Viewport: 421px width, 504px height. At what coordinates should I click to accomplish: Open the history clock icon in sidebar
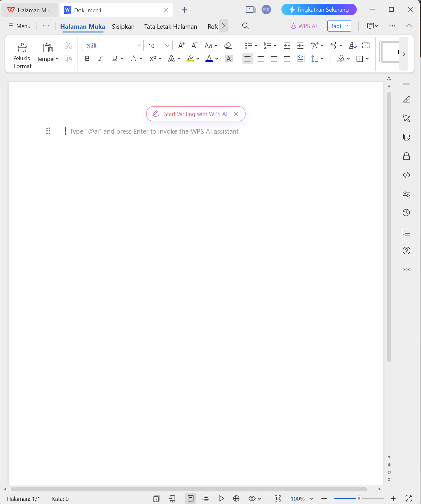(x=407, y=213)
